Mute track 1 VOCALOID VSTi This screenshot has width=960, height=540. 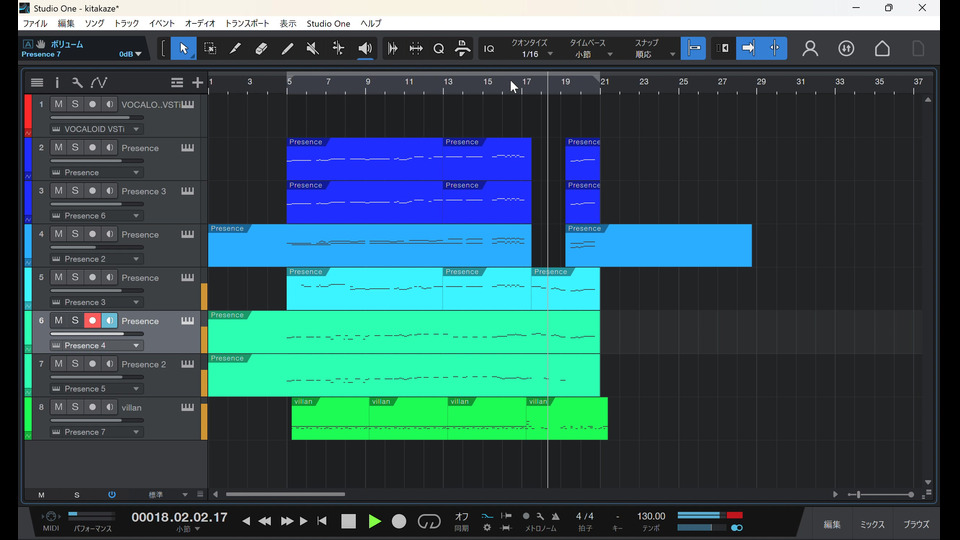(58, 104)
